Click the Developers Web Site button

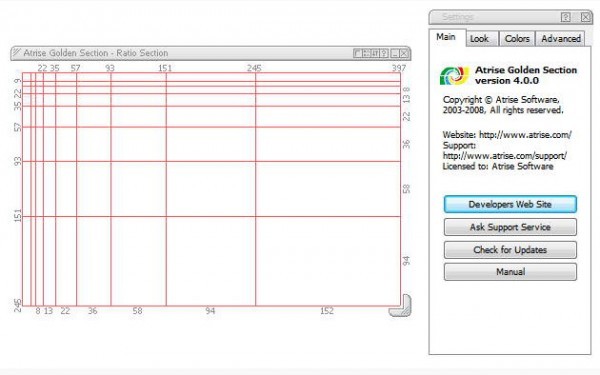pyautogui.click(x=510, y=204)
